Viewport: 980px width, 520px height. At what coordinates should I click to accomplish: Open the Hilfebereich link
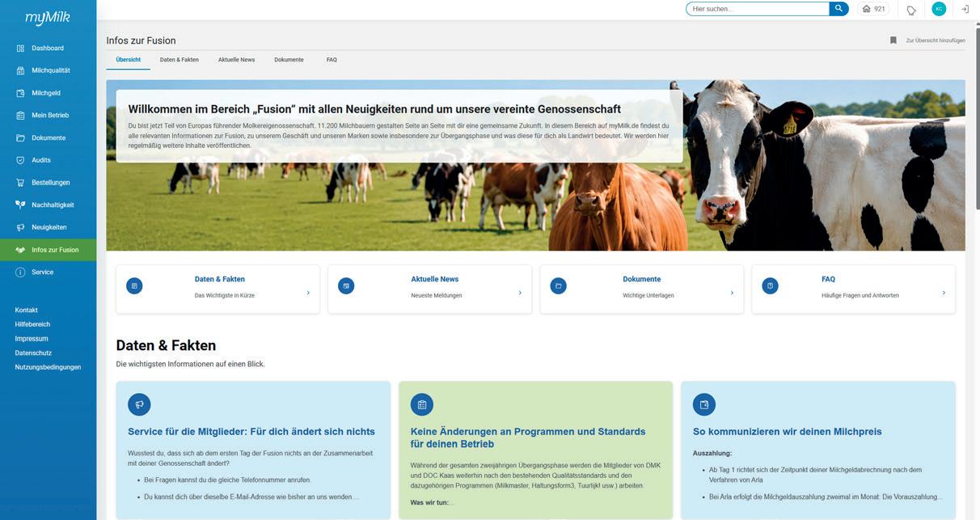[x=32, y=324]
